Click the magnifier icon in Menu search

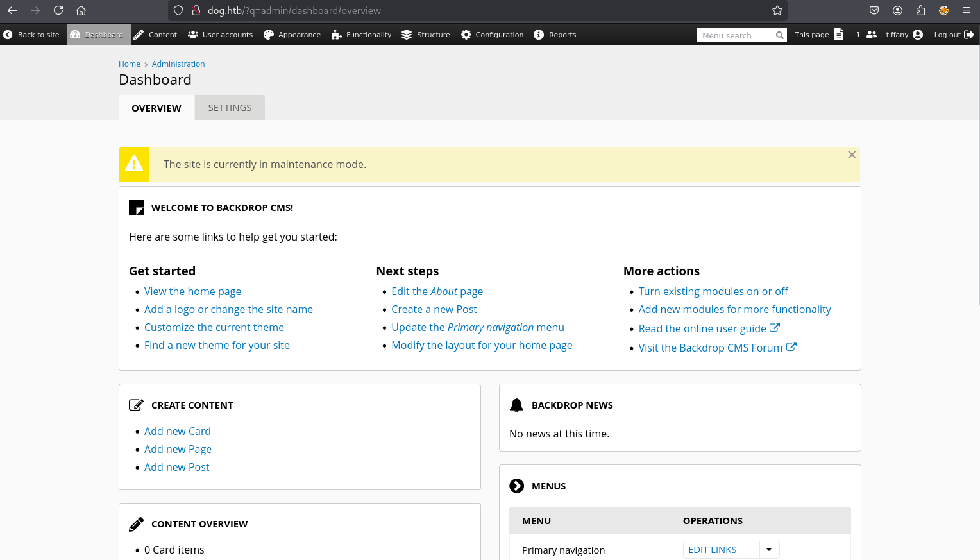(x=779, y=35)
